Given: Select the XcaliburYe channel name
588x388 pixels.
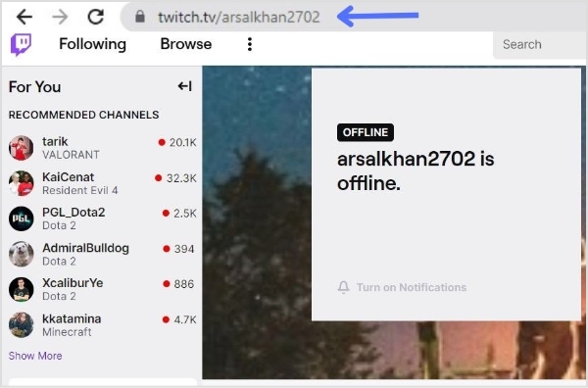Looking at the screenshot, I should [x=73, y=283].
